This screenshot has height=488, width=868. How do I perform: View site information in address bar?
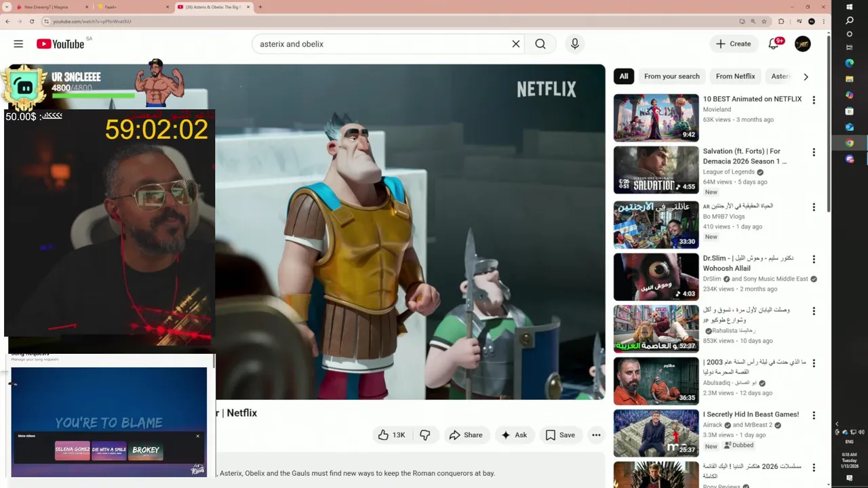tap(47, 21)
